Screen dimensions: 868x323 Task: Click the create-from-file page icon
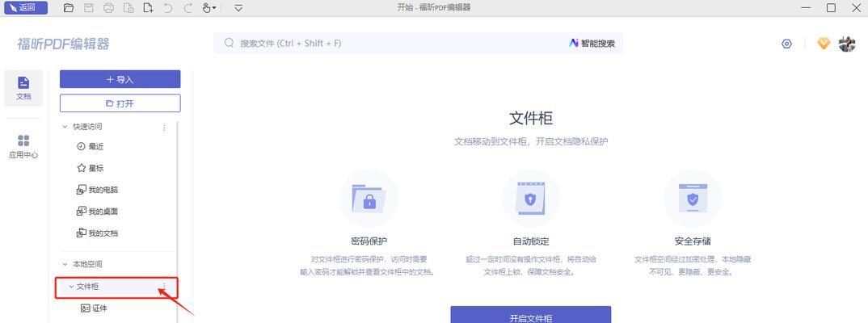tap(129, 8)
